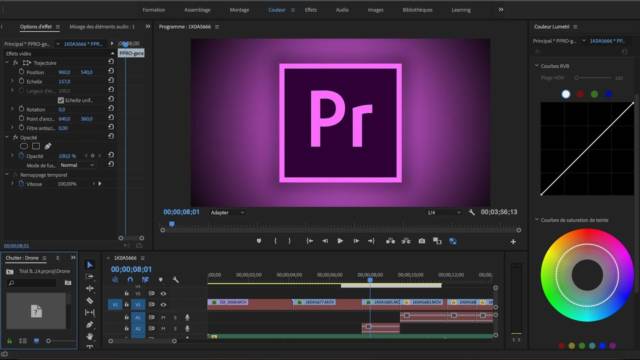Viewport: 640px width, 360px height.
Task: Toggle Position stopwatch animation
Action: (21, 71)
